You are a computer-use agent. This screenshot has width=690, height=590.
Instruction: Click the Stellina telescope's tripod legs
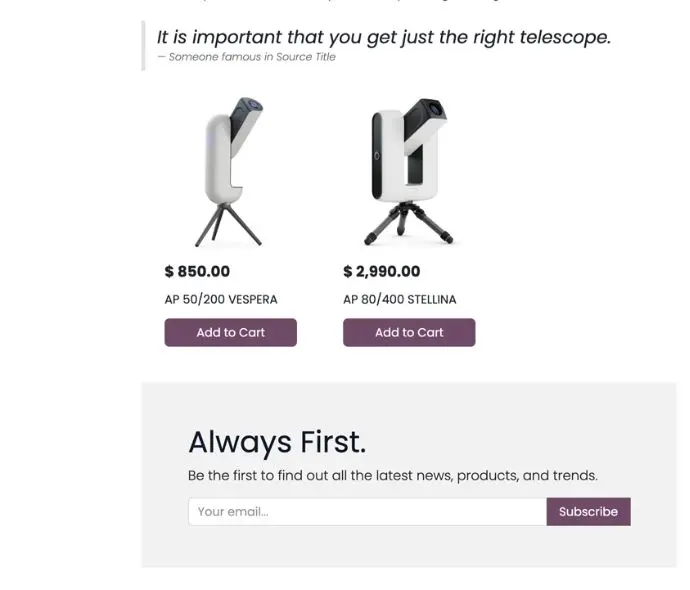coord(409,224)
